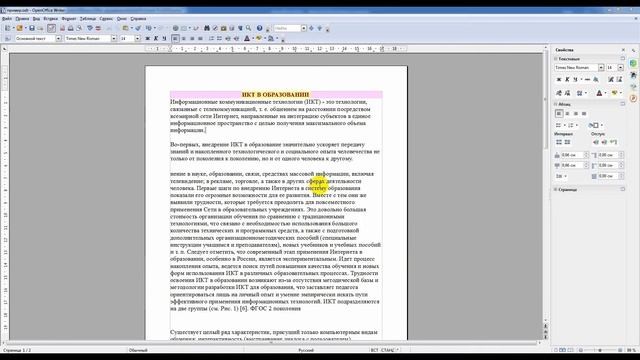Open the Вставка menu
Viewport: 640px width, 360px height.
(51, 19)
